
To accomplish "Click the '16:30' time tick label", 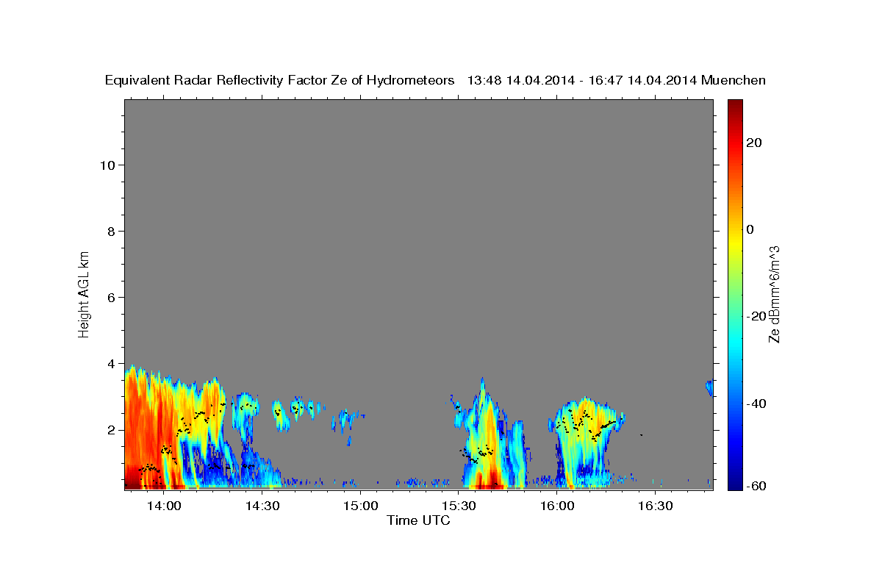I will 656,506.
